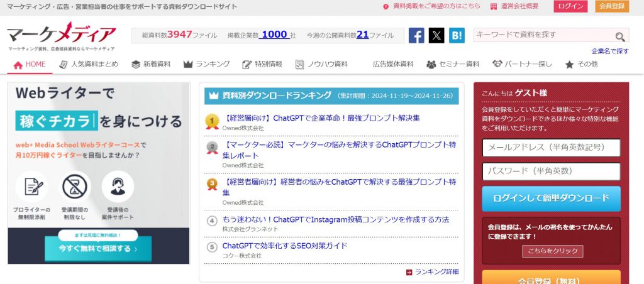Click the question icon by 資料掲載をご希望の方
The image size is (644, 284).
[x=386, y=6]
